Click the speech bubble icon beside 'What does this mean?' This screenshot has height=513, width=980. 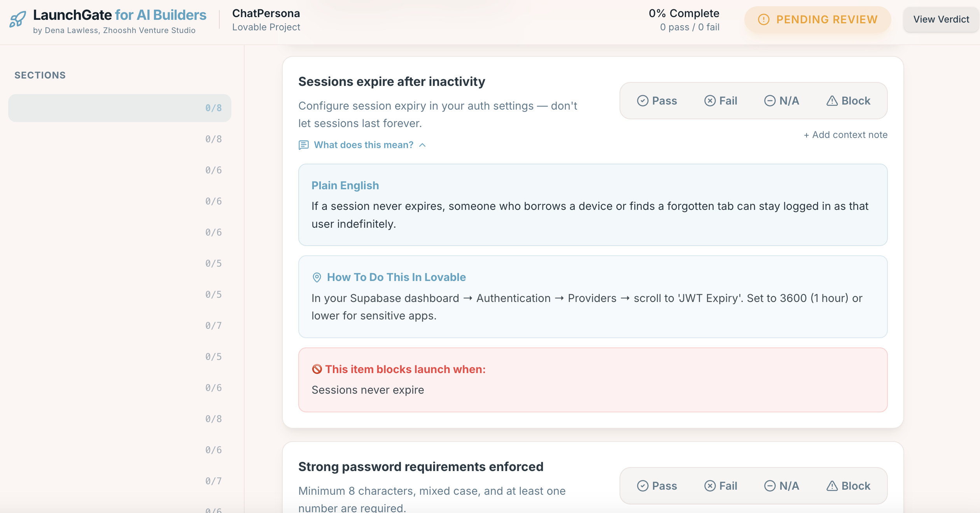303,145
